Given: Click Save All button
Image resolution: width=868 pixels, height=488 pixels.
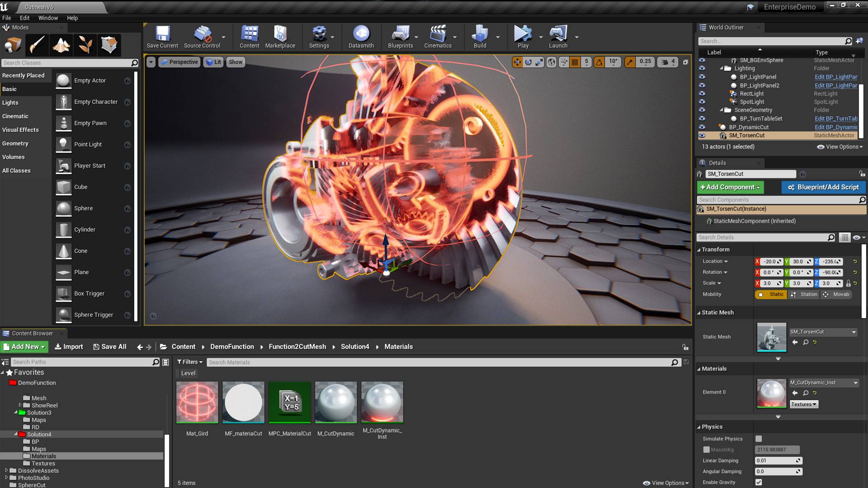Looking at the screenshot, I should pos(109,347).
